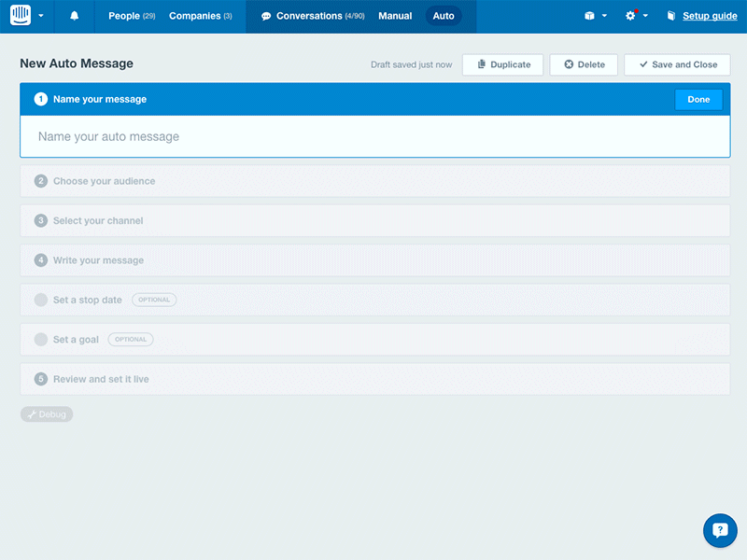Click the conversations chat bubble icon
Image resolution: width=747 pixels, height=560 pixels.
(x=265, y=16)
